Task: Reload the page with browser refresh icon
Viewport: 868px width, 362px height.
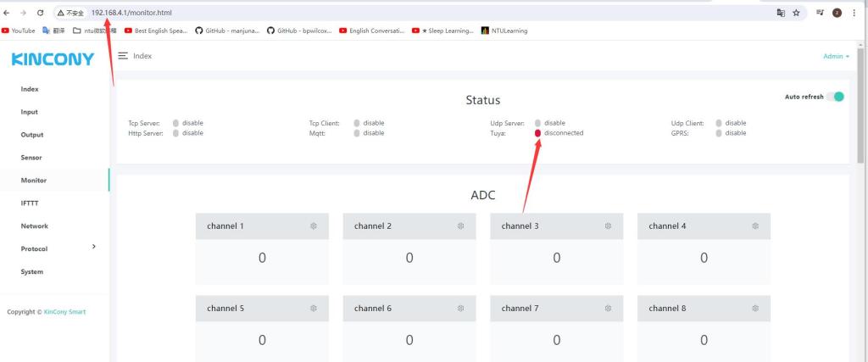Action: tap(40, 14)
